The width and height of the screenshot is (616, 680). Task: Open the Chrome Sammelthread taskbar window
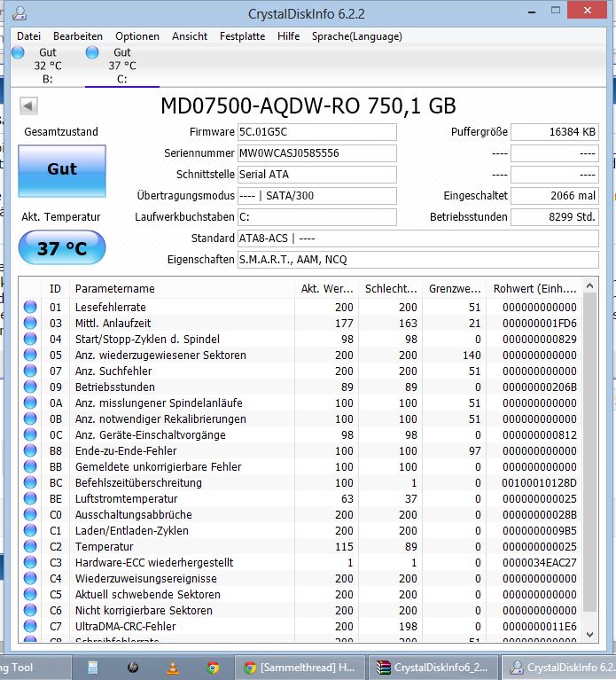pos(300,668)
